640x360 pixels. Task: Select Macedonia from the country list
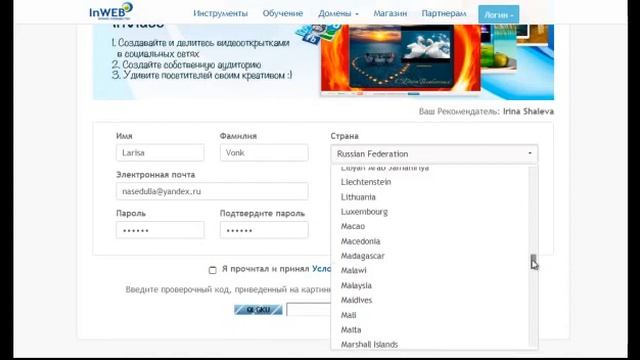430,241
